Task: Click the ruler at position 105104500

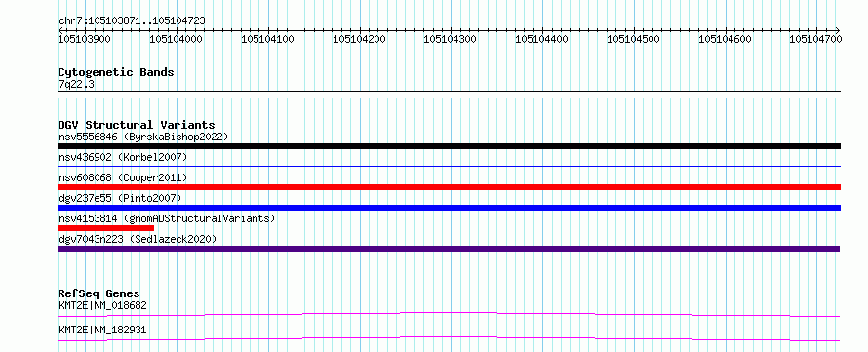Action: (x=633, y=38)
